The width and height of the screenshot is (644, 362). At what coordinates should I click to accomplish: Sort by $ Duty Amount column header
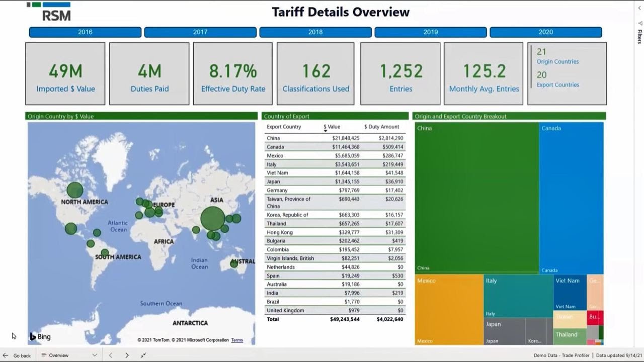[x=381, y=127]
